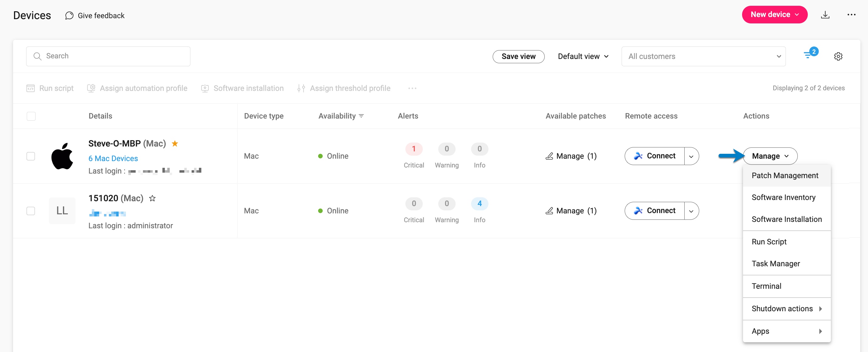This screenshot has height=352, width=868.
Task: Select all devices with header checkbox
Action: coord(31,116)
